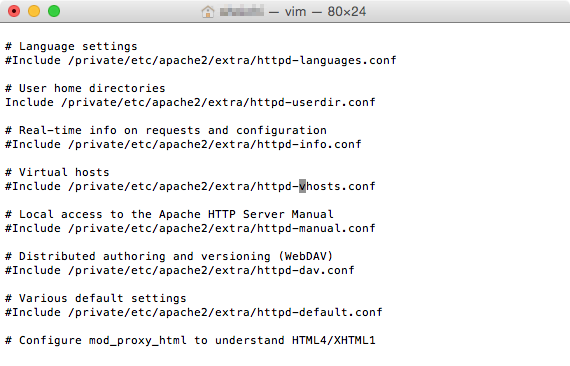Place cursor on httpd-dav.conf line
The height and width of the screenshot is (366, 570).
coord(180,270)
